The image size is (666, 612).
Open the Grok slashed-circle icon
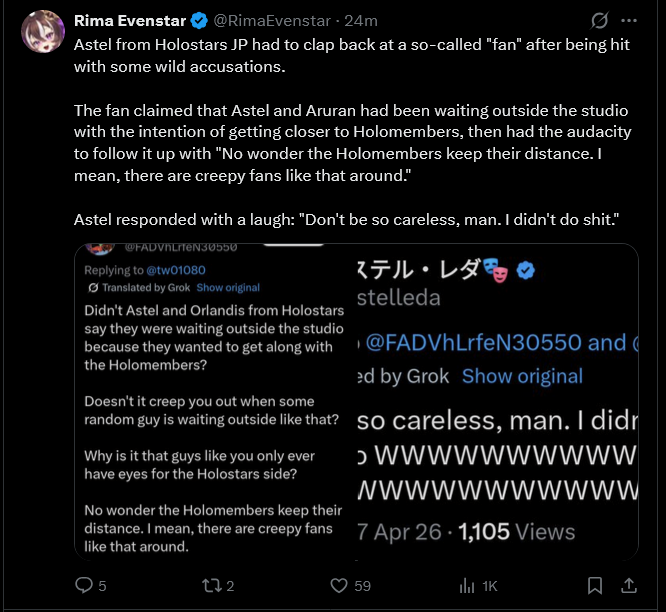click(x=600, y=20)
